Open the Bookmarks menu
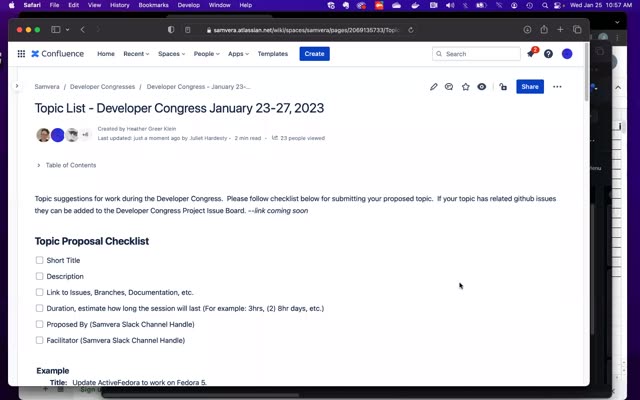The height and width of the screenshot is (400, 640). point(153,5)
